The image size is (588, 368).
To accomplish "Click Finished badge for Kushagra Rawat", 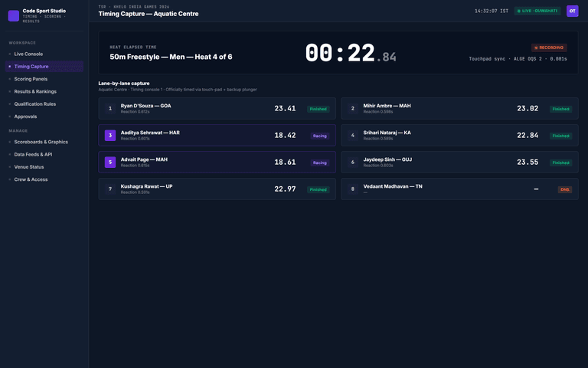I will [x=318, y=189].
